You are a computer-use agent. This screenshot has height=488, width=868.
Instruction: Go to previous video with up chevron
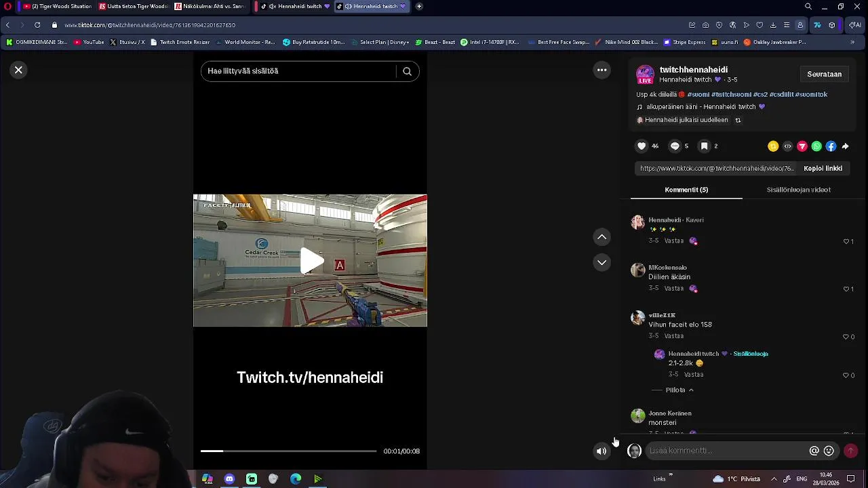coord(601,237)
